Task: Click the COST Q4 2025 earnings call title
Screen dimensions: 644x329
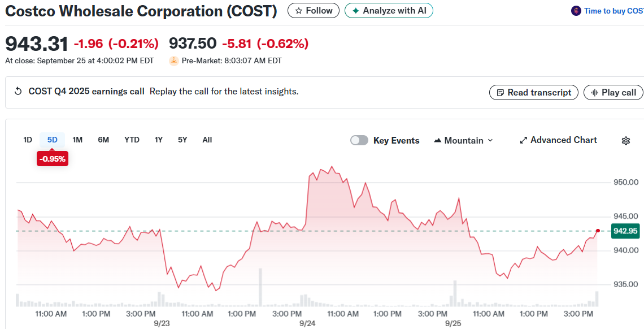Action: [86, 91]
